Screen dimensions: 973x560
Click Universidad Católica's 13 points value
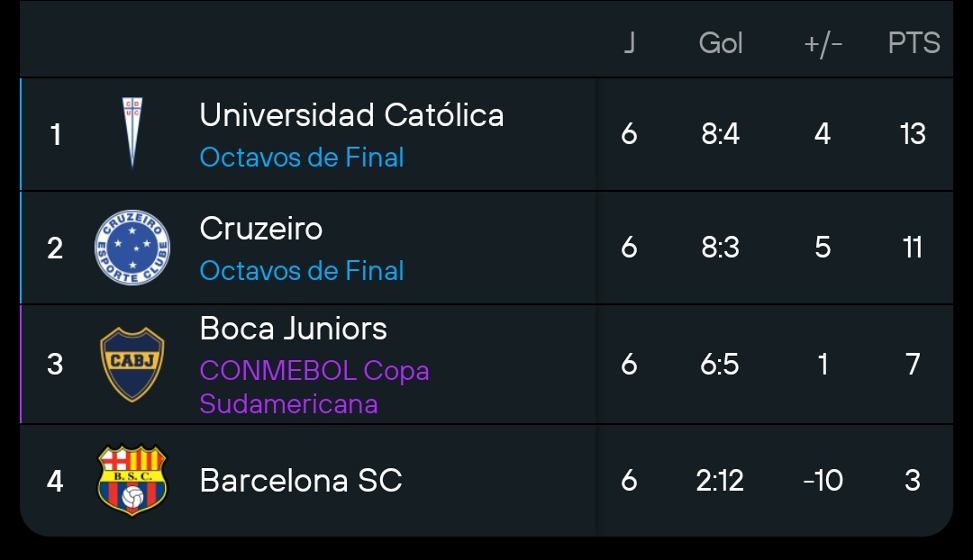pyautogui.click(x=913, y=134)
